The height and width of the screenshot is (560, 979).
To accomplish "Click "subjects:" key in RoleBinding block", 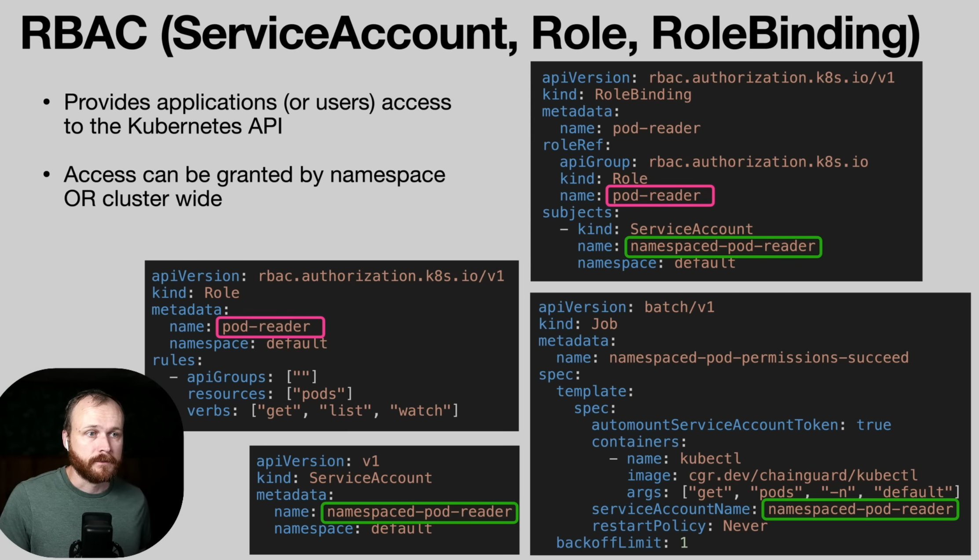I will pos(581,213).
